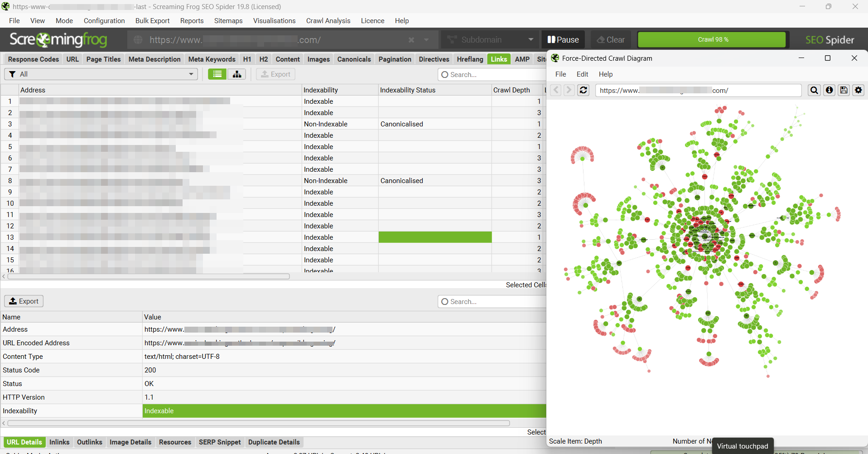Click highlighted green Indexable value
The image size is (868, 454).
[x=344, y=411]
